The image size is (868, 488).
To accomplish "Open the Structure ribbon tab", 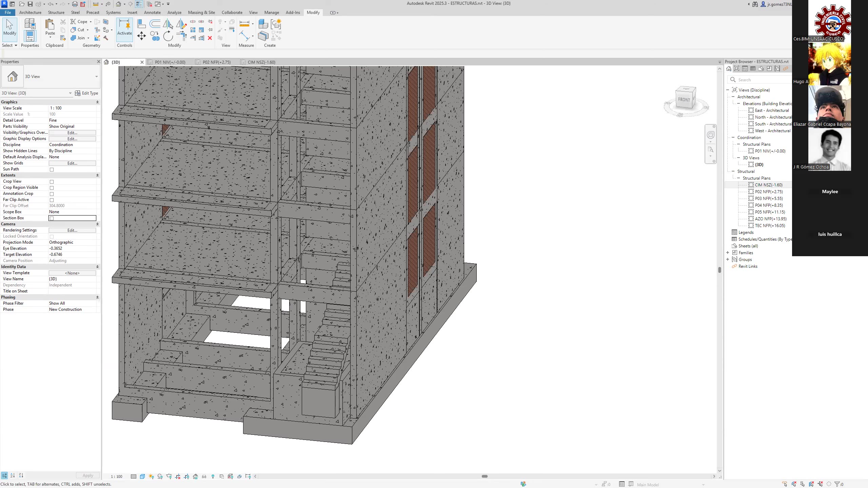I will (x=56, y=13).
